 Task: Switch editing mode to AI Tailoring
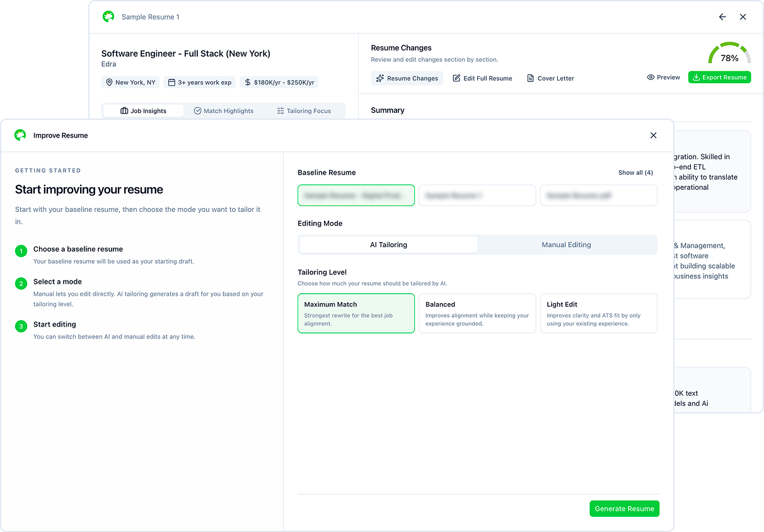click(x=388, y=245)
